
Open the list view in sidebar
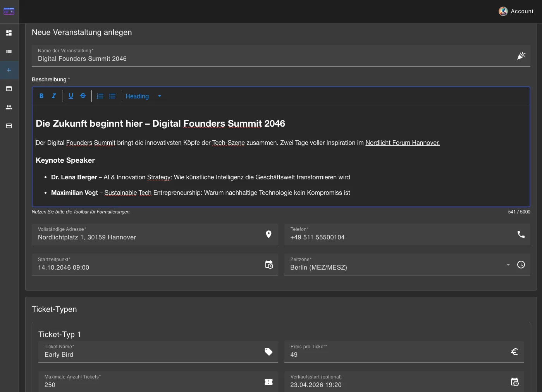point(9,52)
